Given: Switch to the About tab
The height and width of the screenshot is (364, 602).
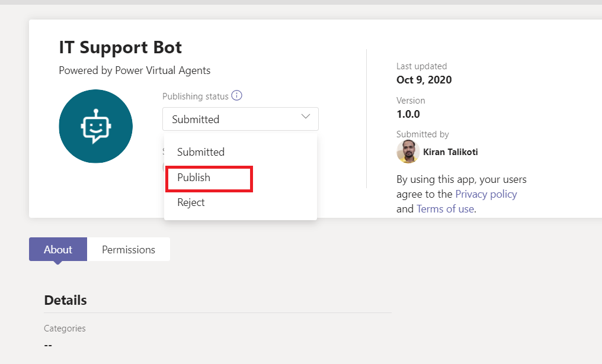Looking at the screenshot, I should click(57, 249).
